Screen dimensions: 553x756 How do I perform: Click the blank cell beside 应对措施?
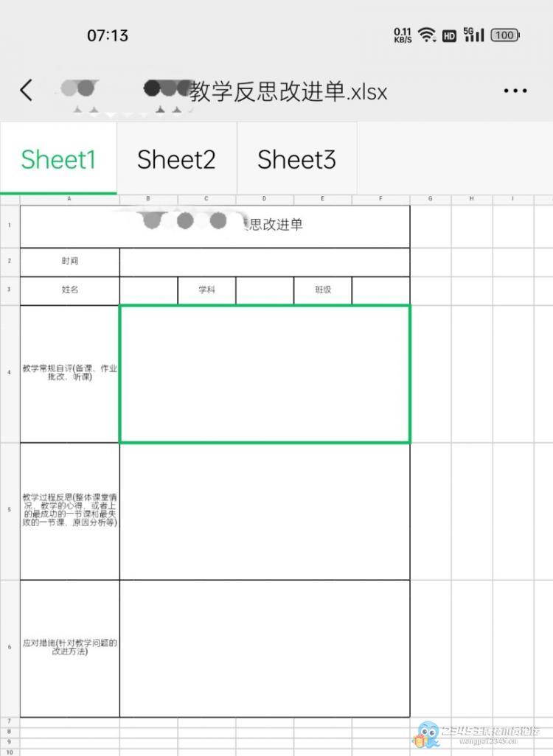[x=264, y=648]
